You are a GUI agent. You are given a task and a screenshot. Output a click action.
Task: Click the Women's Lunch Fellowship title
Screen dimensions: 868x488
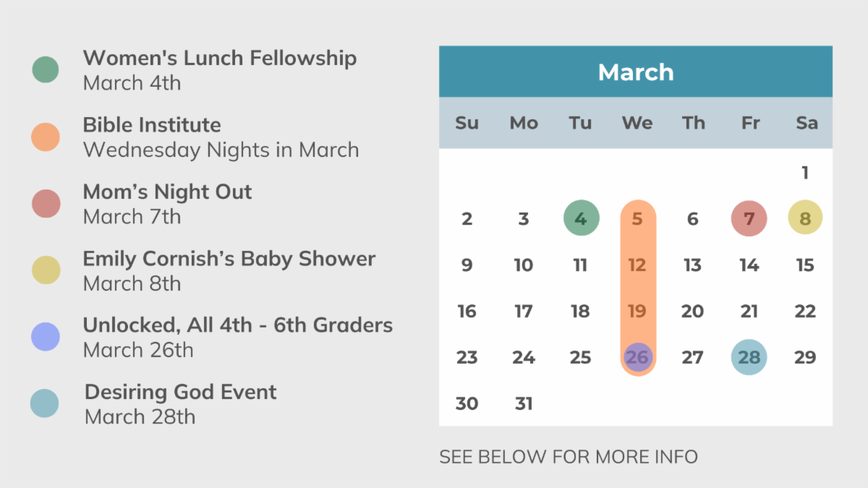click(220, 58)
